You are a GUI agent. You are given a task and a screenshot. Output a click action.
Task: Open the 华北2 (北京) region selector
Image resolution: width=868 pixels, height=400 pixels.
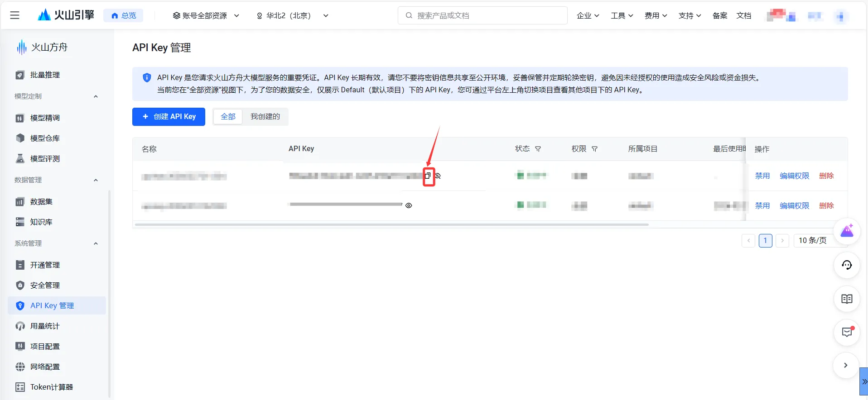click(x=292, y=15)
